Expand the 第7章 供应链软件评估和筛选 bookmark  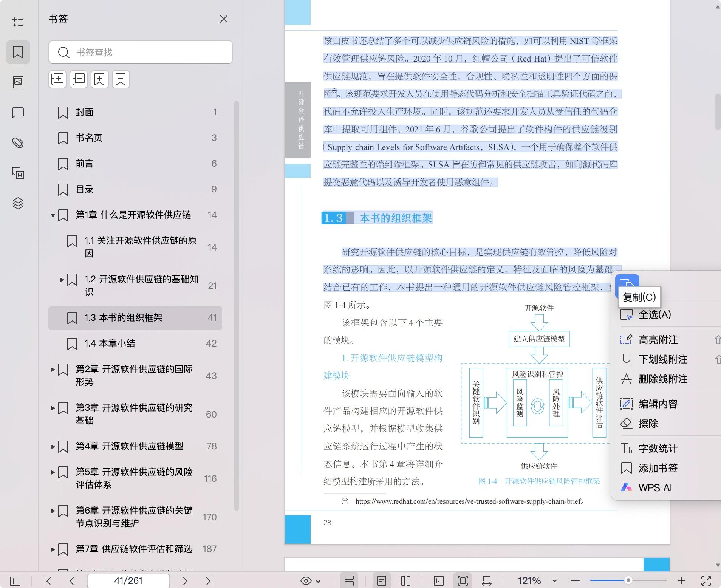(x=53, y=549)
